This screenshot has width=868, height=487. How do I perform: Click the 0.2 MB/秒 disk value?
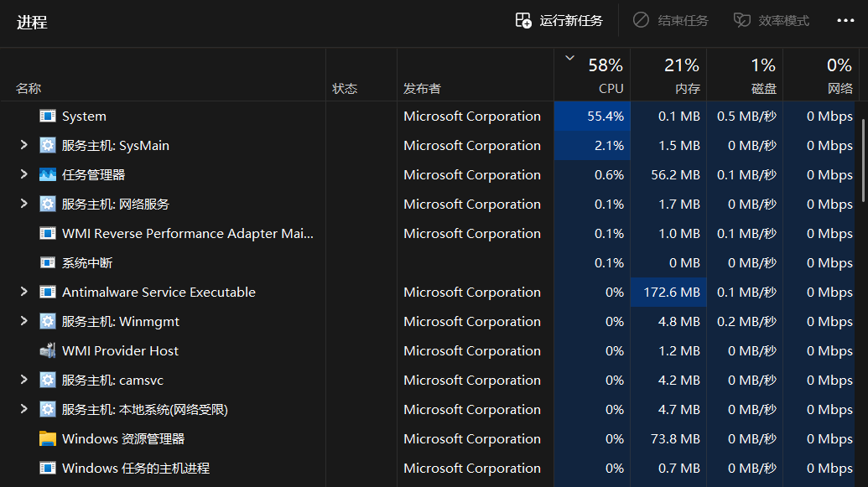(746, 322)
